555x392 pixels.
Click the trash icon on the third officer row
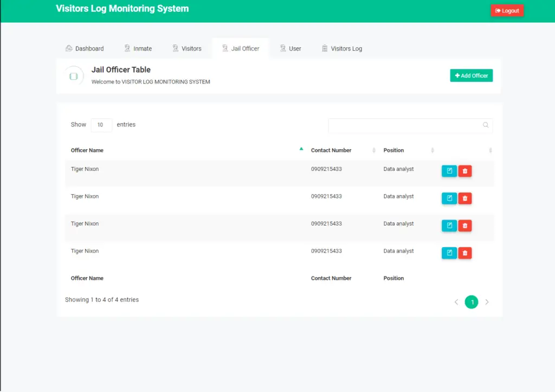coord(464,226)
